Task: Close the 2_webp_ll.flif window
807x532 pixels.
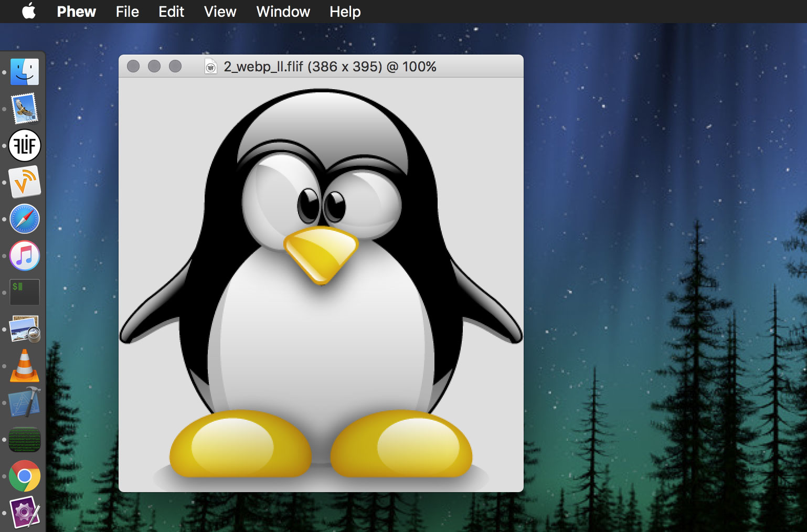Action: pos(133,66)
